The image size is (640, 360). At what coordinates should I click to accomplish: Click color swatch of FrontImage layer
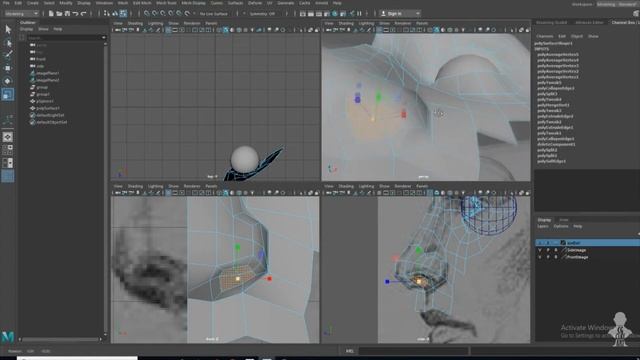click(x=563, y=257)
